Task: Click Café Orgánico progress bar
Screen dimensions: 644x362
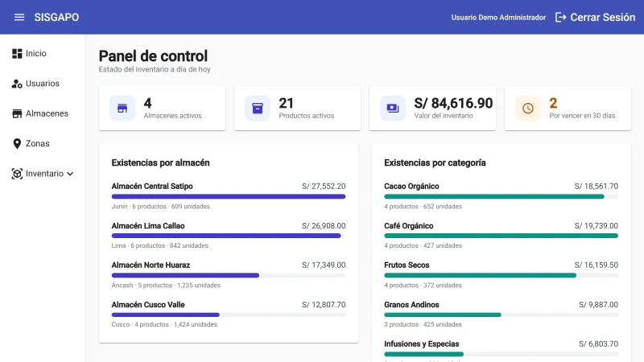Action: (501, 236)
